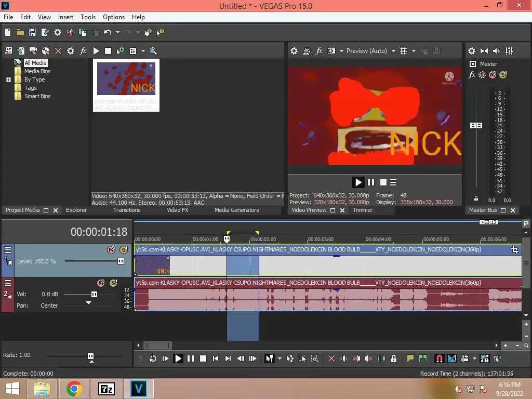Copy selection with the copy icon
This screenshot has width=532, height=399.
83,32
